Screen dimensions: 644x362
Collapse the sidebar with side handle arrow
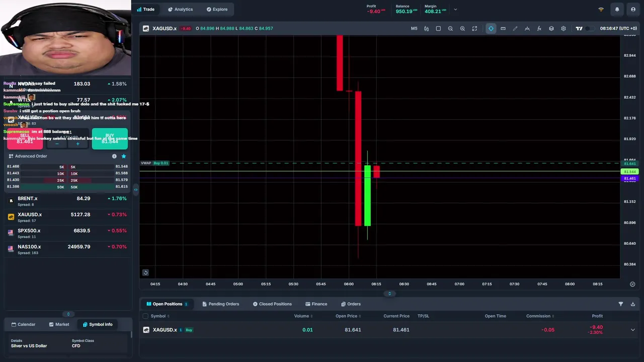coord(135,190)
